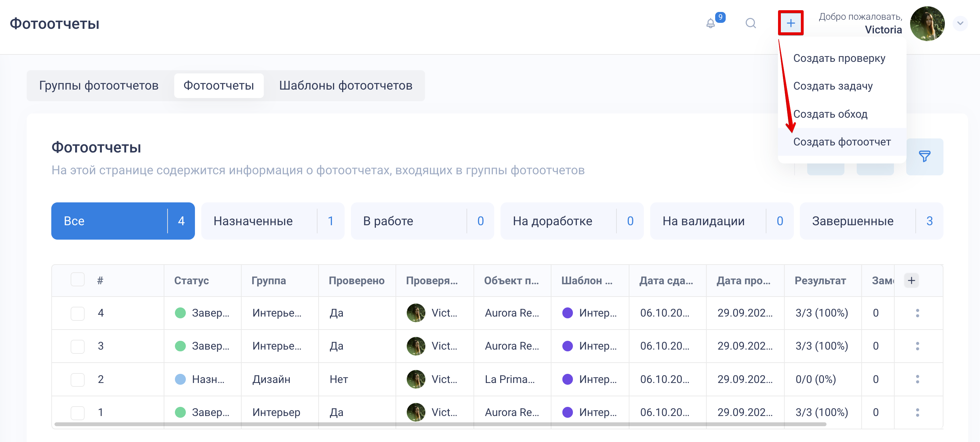Expand the user profile chevron dropdown

[960, 24]
